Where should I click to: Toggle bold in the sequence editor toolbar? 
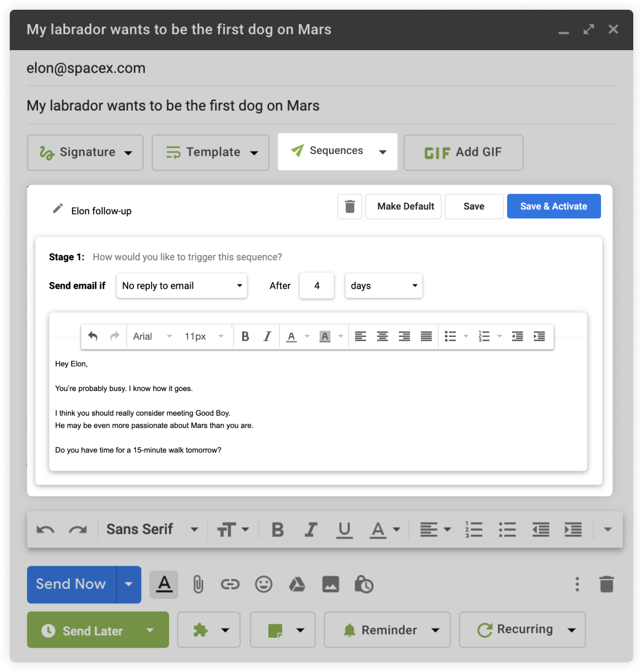coord(245,336)
